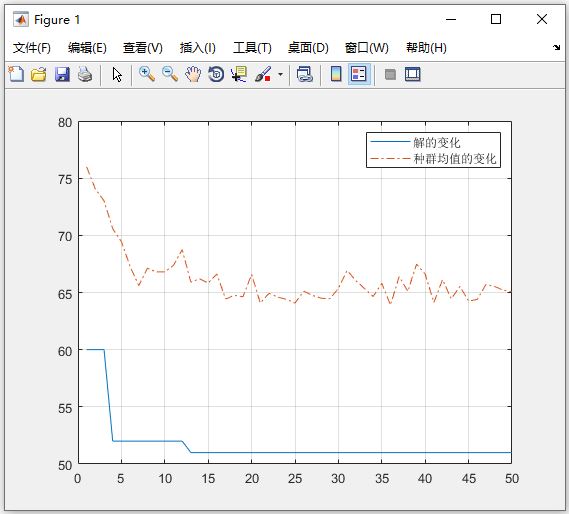Select the Zoom In magnifier tool
Image resolution: width=569 pixels, height=514 pixels.
pyautogui.click(x=147, y=74)
